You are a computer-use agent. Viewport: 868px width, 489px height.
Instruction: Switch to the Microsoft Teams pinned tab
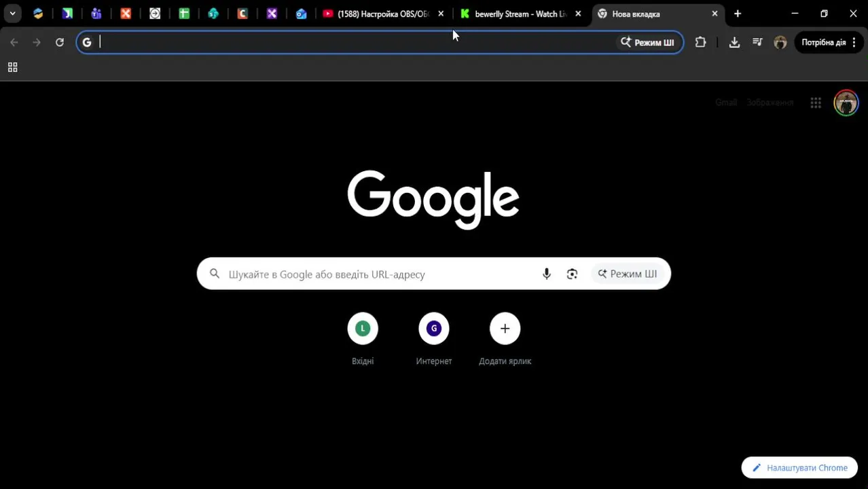96,14
